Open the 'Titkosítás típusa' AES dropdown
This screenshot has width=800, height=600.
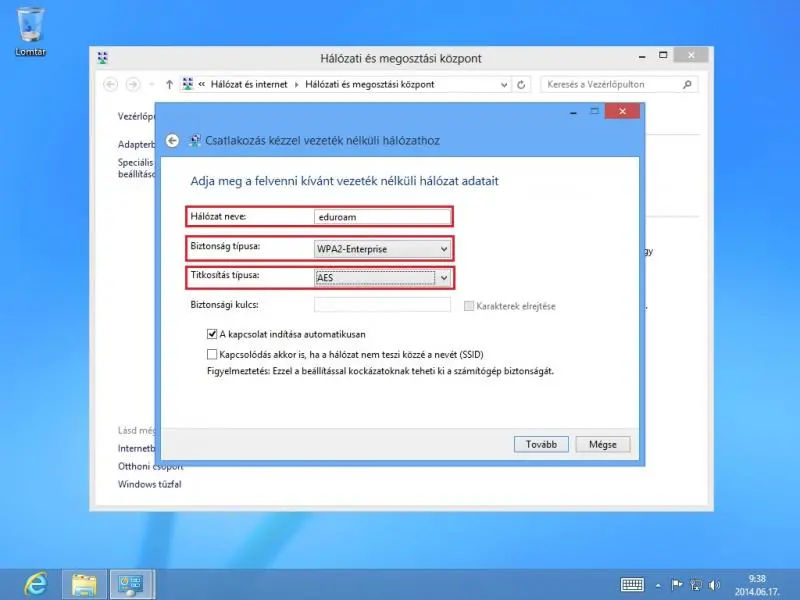click(382, 278)
